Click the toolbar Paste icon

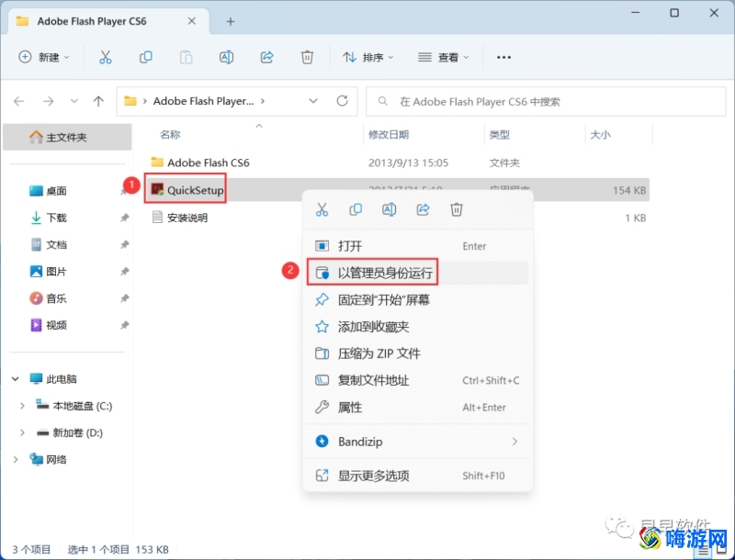(187, 57)
